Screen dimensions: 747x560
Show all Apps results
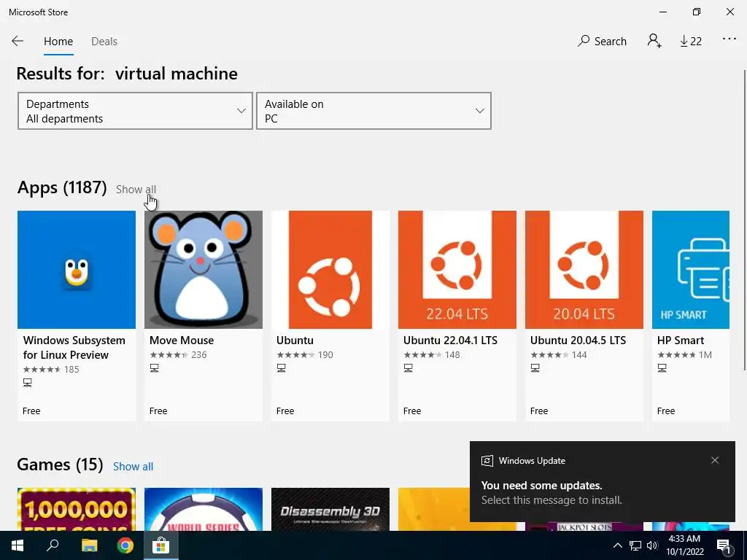136,189
